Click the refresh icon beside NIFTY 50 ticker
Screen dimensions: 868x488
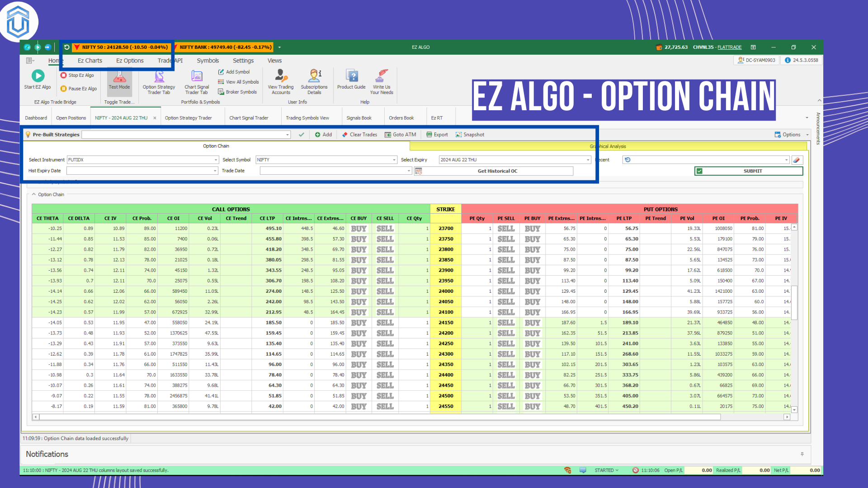pyautogui.click(x=66, y=47)
